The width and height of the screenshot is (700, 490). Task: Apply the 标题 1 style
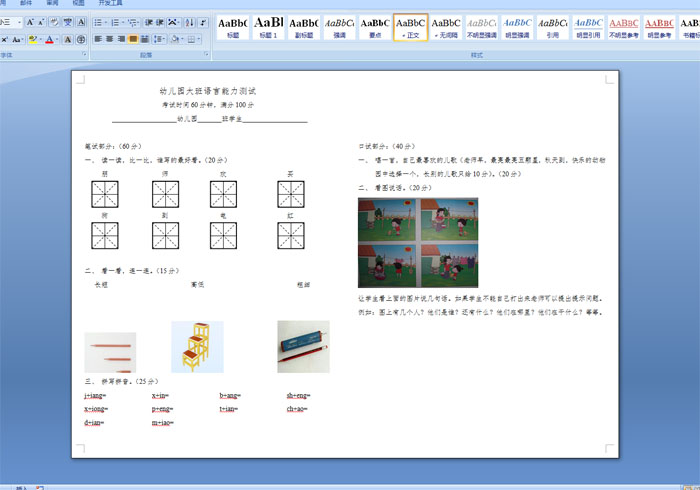pyautogui.click(x=268, y=27)
